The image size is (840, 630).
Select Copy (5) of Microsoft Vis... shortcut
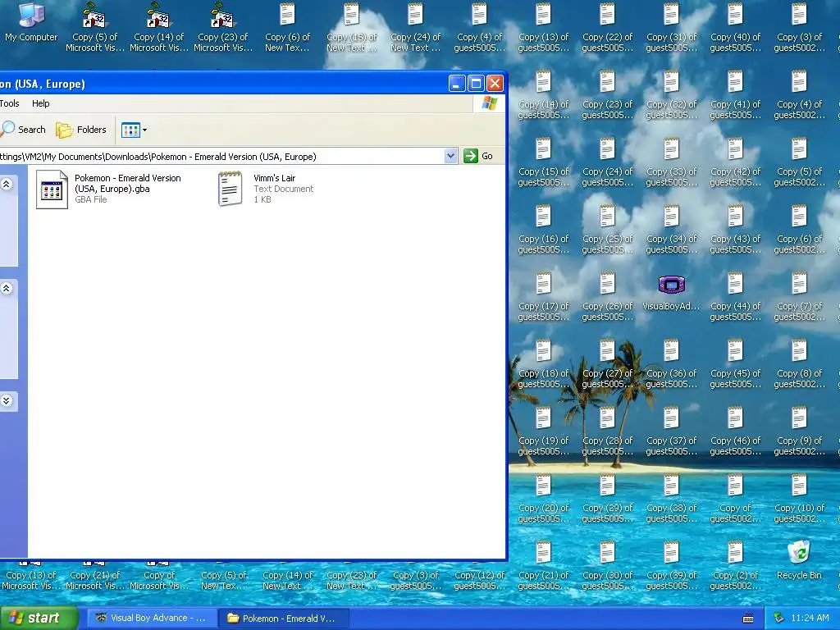(95, 27)
